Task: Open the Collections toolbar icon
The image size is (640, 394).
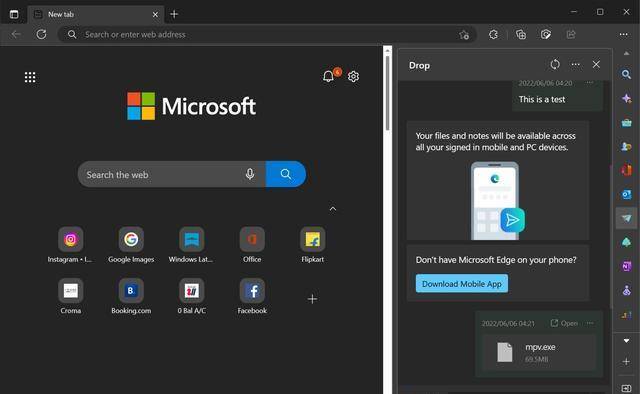Action: pyautogui.click(x=521, y=35)
